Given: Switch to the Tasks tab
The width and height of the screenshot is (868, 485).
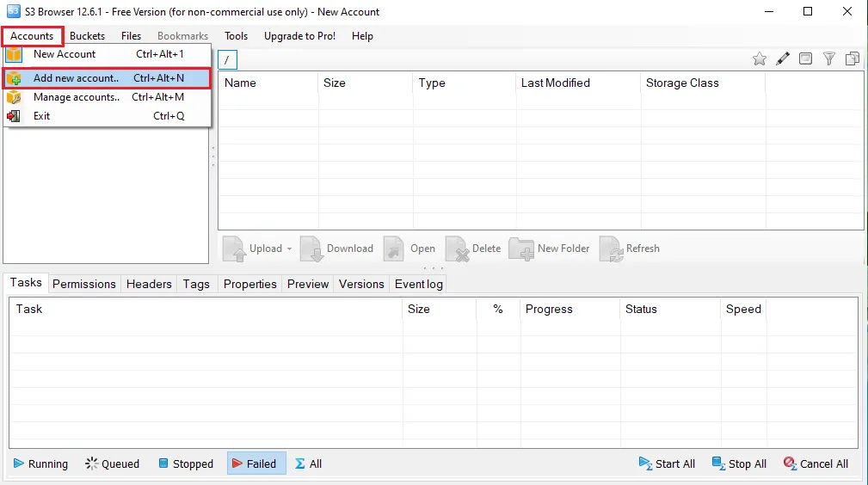Looking at the screenshot, I should [26, 282].
